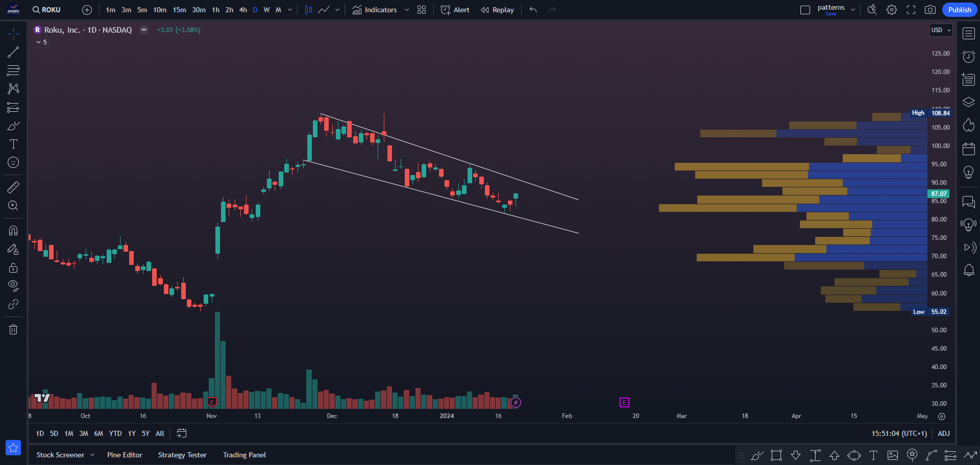The height and width of the screenshot is (465, 980).
Task: Select the text annotation tool
Action: point(13,144)
